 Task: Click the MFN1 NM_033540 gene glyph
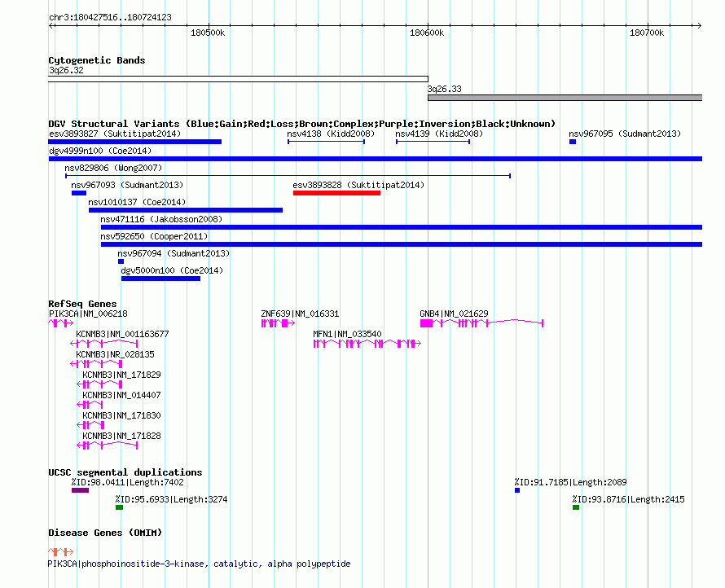coord(367,344)
